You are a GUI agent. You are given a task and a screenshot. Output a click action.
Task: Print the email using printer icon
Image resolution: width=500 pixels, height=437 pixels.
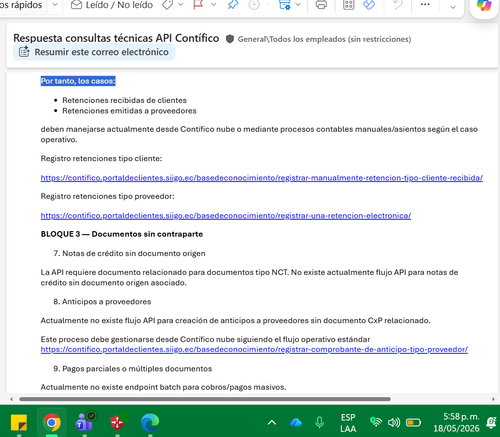coord(321,5)
